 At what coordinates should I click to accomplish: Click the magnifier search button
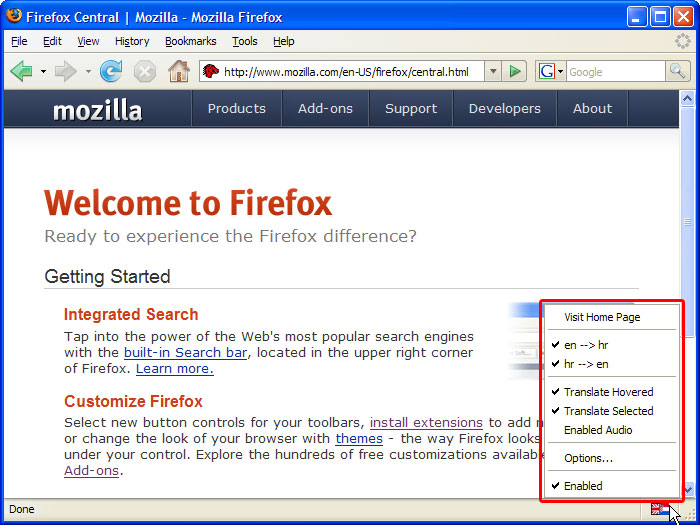677,71
